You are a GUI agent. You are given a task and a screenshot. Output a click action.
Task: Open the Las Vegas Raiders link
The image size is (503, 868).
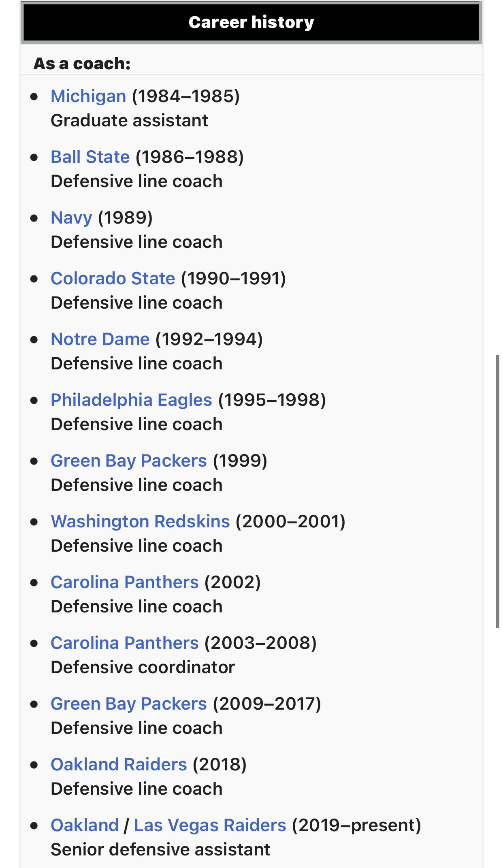point(210,825)
